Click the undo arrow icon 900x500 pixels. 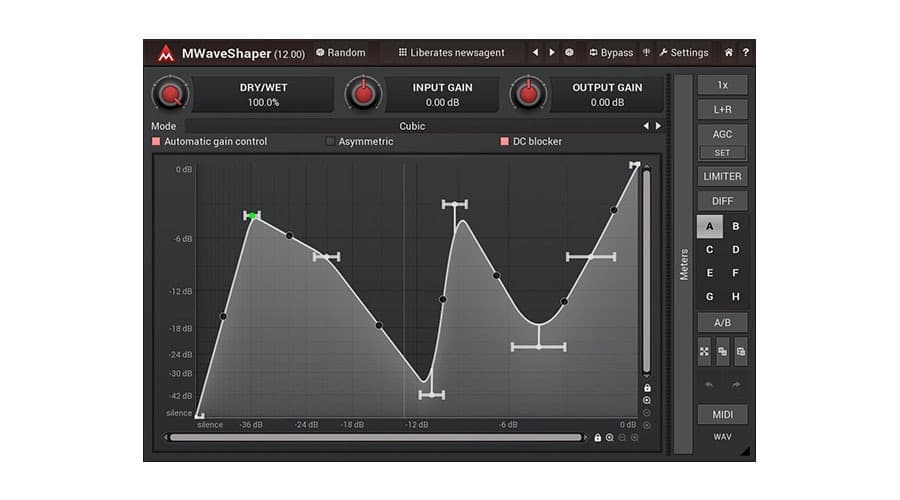click(x=709, y=385)
